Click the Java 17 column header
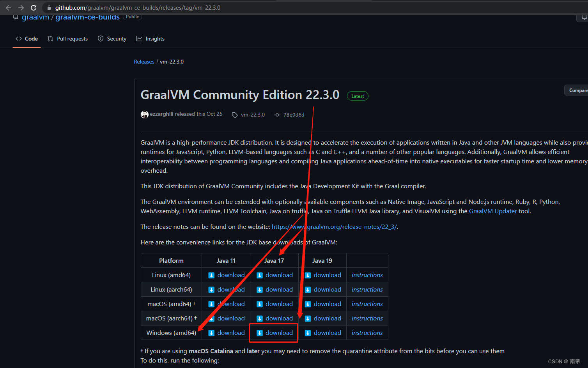588x368 pixels. pos(274,260)
